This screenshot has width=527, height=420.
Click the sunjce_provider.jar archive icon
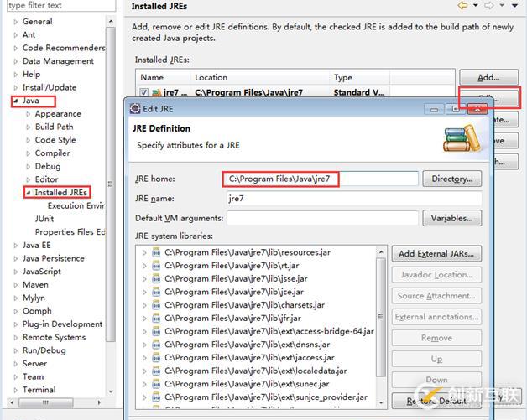click(x=156, y=397)
